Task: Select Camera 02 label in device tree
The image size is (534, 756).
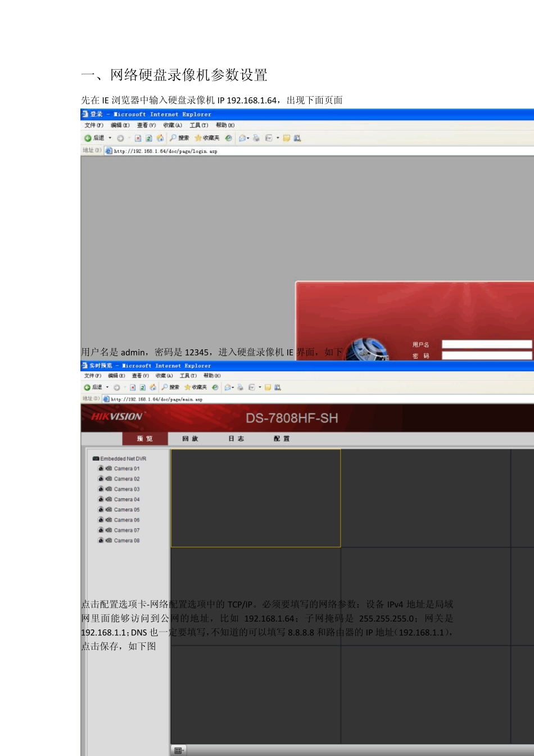Action: [127, 479]
